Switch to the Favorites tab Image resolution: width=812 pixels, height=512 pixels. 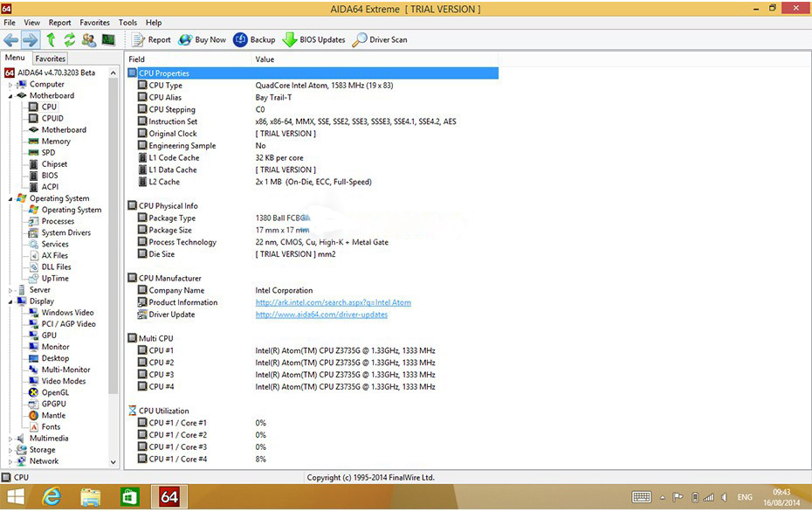click(x=51, y=59)
